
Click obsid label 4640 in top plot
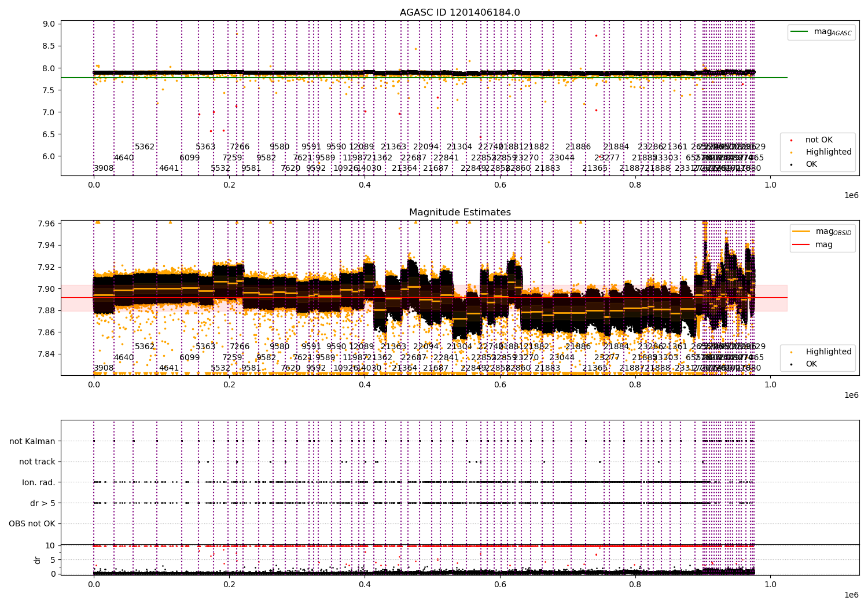(124, 158)
